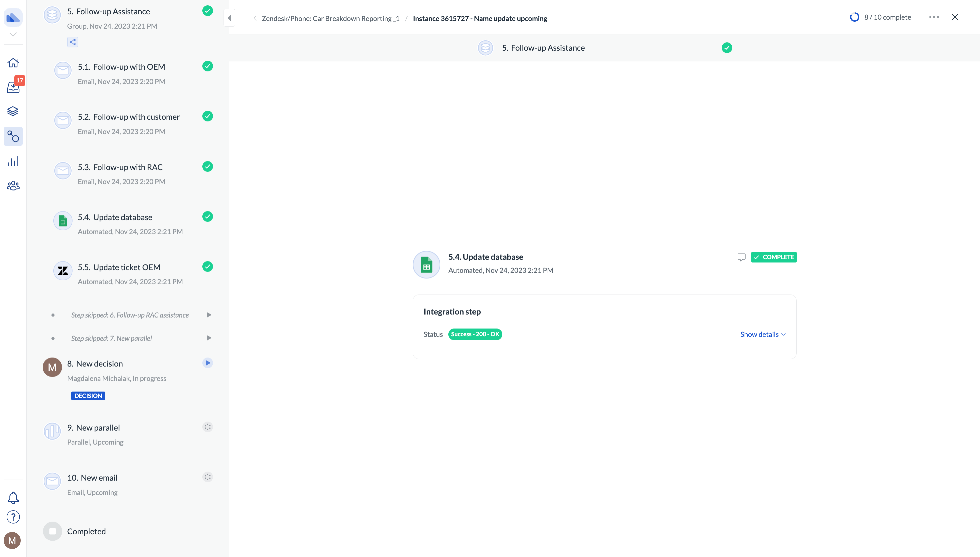980x557 pixels.
Task: Click the parallel icon for step 9
Action: pos(52,431)
